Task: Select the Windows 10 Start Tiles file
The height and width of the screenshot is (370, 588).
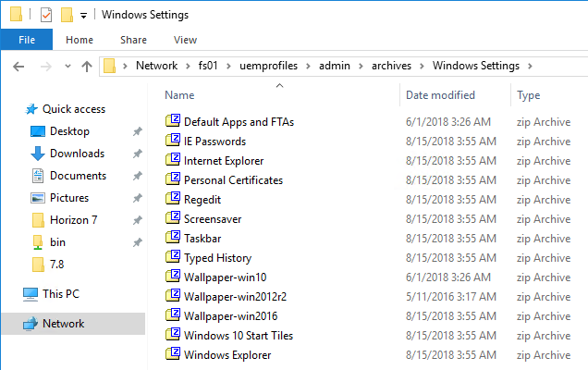Action: click(239, 336)
